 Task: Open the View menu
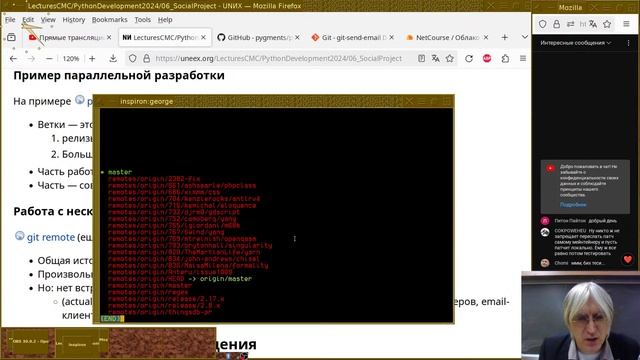click(x=48, y=20)
